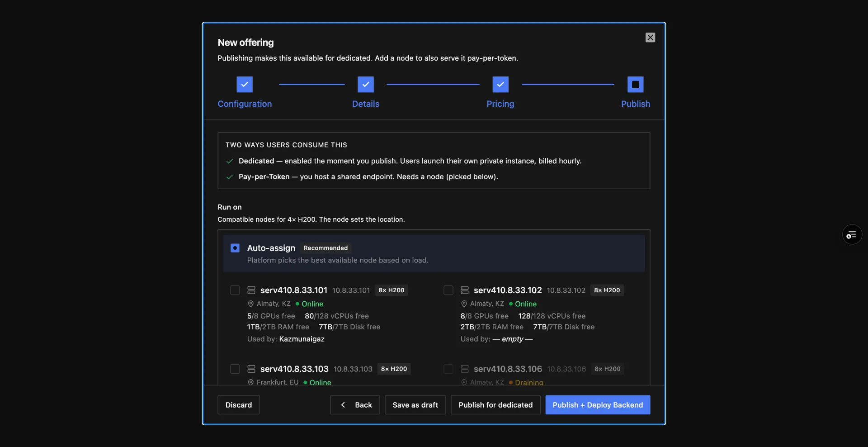Click IP address 10.8.33.101
The image size is (868, 447).
pos(351,290)
